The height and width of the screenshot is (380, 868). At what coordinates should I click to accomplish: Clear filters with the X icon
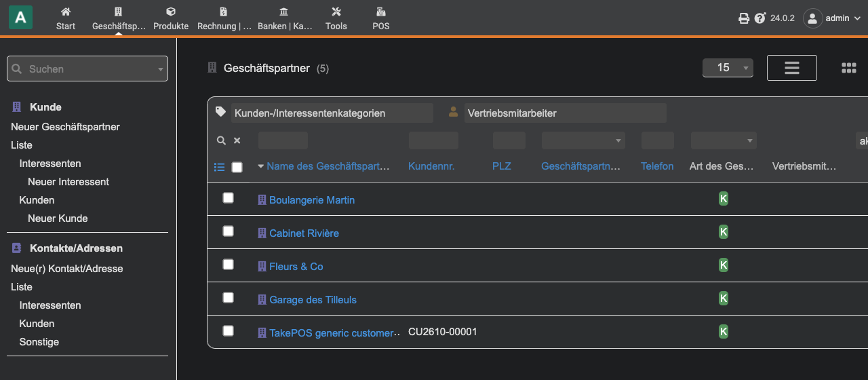point(237,140)
